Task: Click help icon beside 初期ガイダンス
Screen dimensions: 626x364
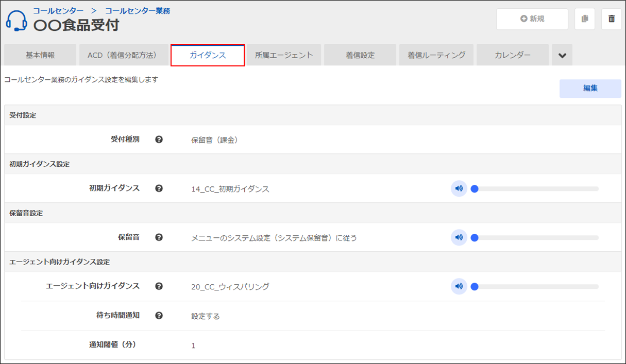Action: click(x=159, y=188)
